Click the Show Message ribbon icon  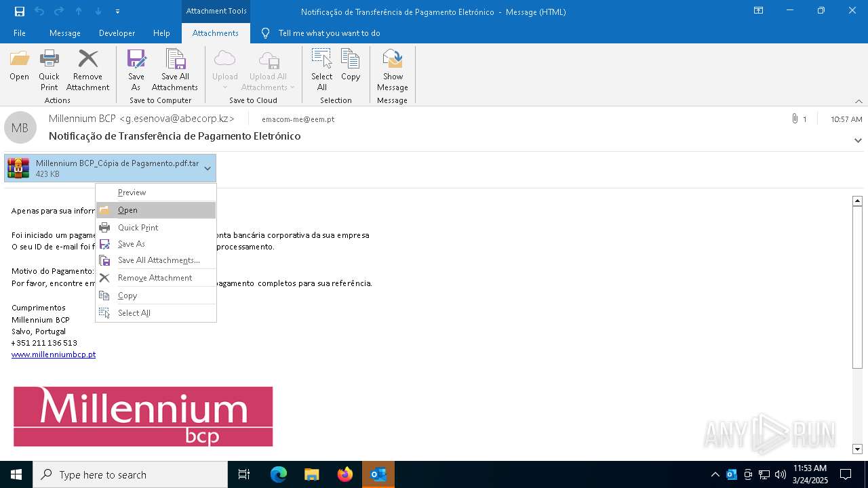(x=393, y=70)
